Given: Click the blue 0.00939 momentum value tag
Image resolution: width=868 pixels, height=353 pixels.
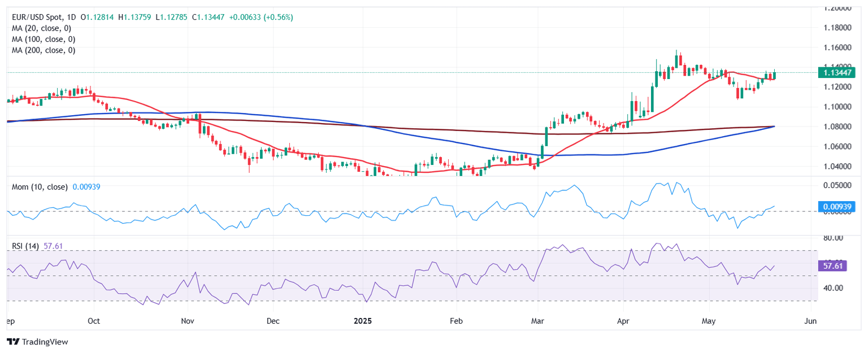Looking at the screenshot, I should [839, 207].
